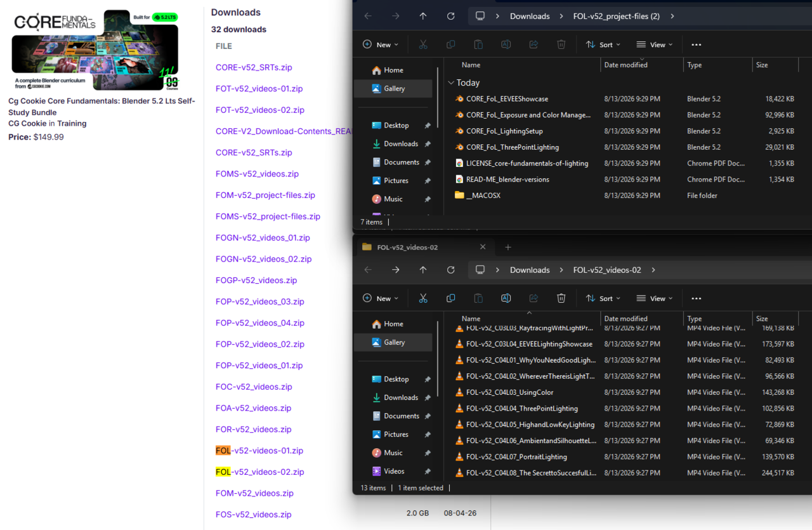Click Copy icon in the videos-02 window toolbar
812x530 pixels.
[450, 298]
